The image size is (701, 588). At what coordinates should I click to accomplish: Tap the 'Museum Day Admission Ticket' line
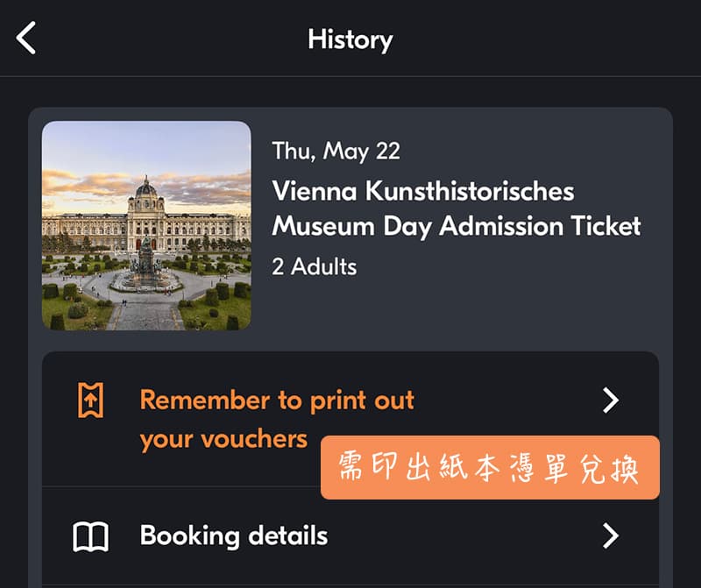coord(457,226)
